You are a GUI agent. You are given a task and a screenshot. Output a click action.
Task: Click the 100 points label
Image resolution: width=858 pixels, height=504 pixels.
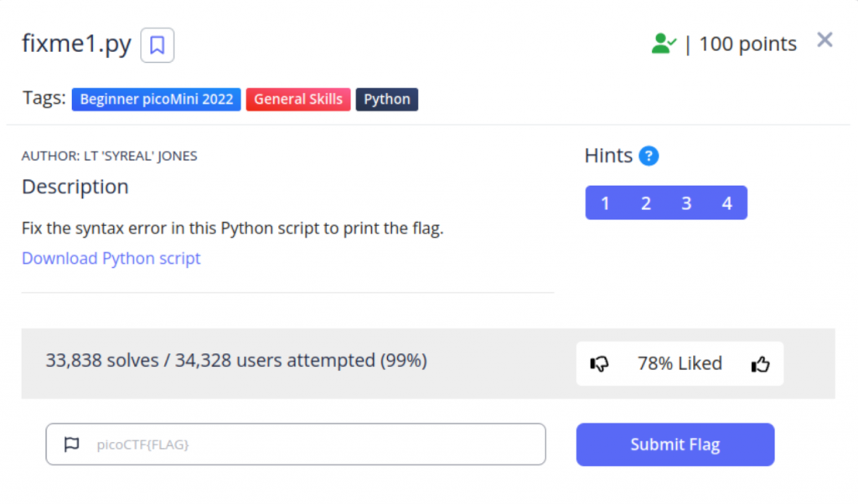747,44
